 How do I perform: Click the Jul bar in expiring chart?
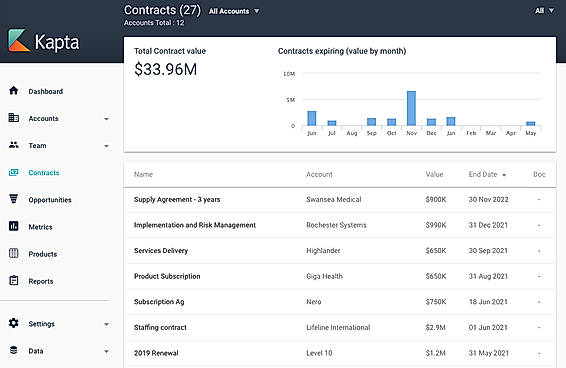332,123
